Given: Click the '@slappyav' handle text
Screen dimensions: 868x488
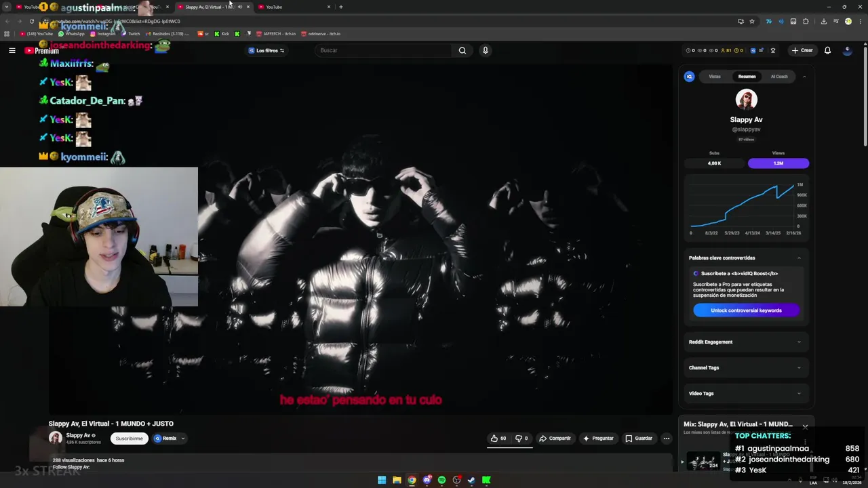Looking at the screenshot, I should 746,129.
